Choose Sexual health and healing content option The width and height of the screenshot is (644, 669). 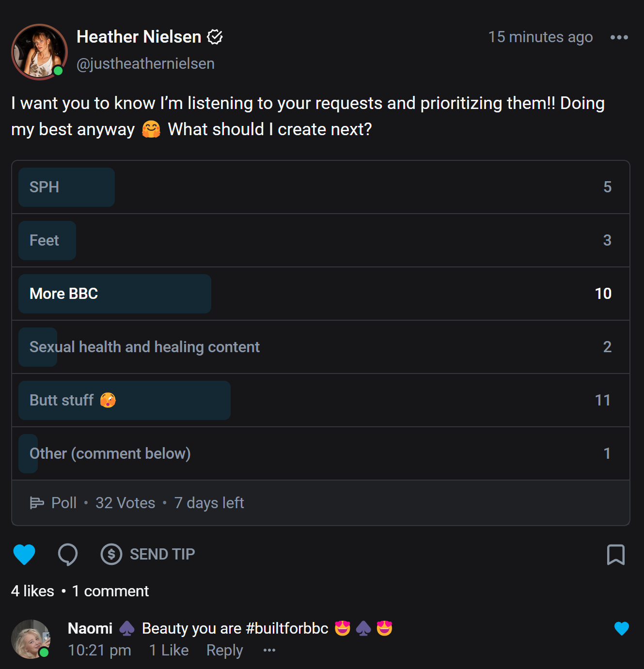click(x=320, y=347)
